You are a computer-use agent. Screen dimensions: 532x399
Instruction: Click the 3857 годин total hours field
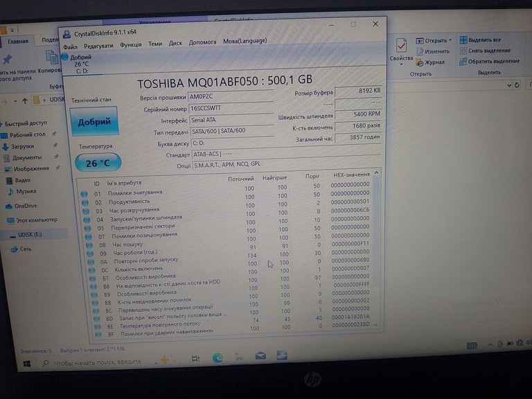[x=358, y=137]
